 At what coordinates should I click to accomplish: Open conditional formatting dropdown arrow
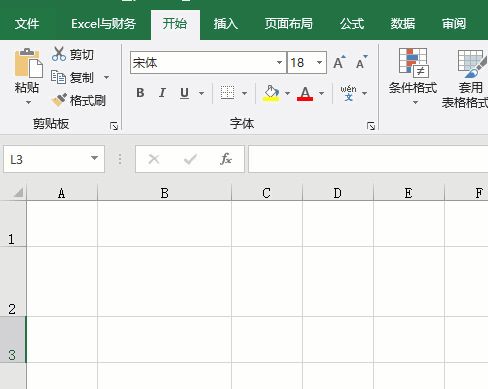[x=415, y=102]
